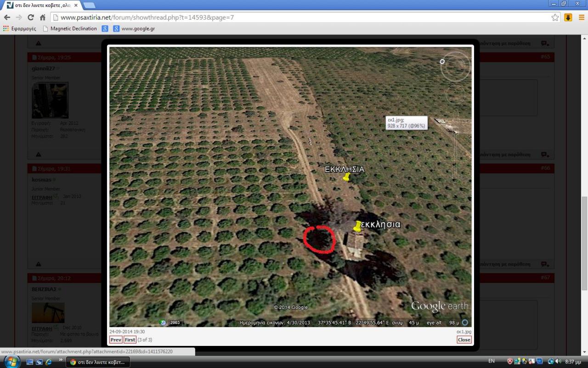Bookmark this page with the star icon

(x=555, y=17)
